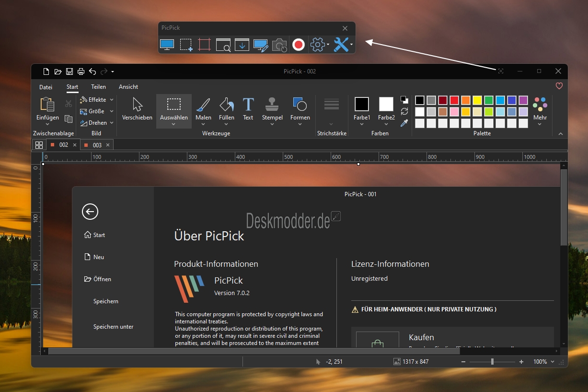This screenshot has height=392, width=588.
Task: Switch to the Teilen ribbon tab
Action: (99, 87)
